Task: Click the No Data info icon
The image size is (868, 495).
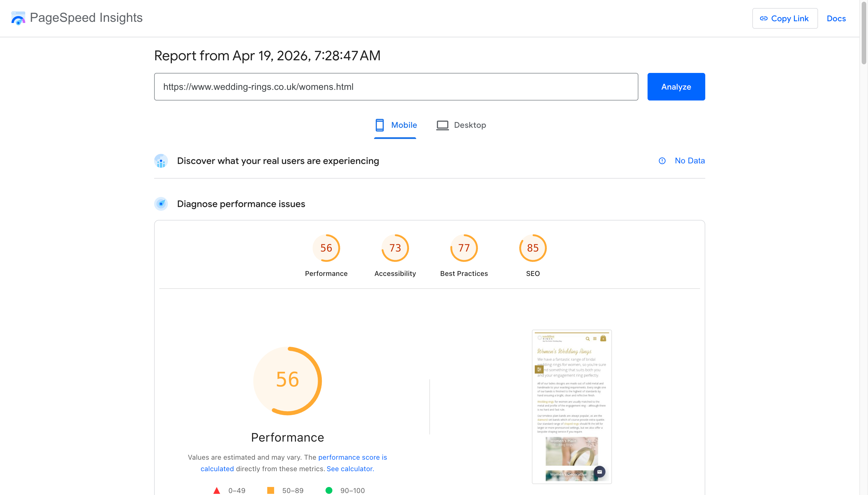Action: [662, 161]
